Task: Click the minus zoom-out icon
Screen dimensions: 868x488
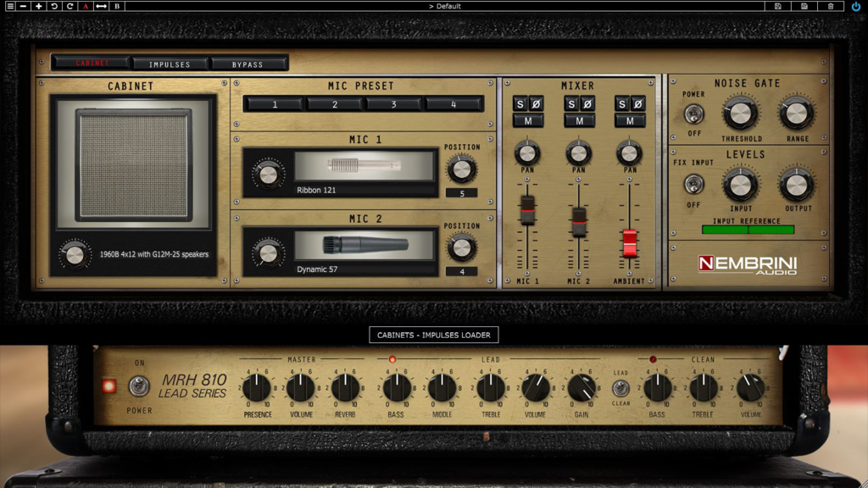Action: (x=23, y=6)
